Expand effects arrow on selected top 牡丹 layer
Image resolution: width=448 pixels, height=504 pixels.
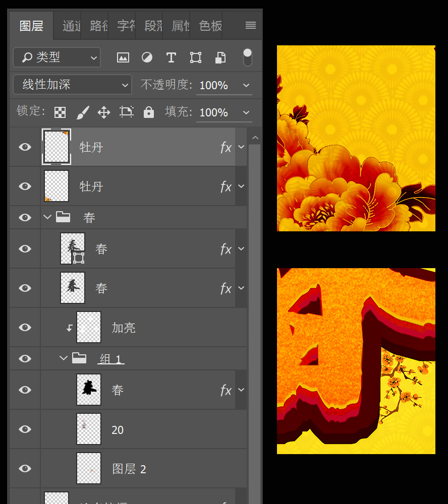[241, 147]
